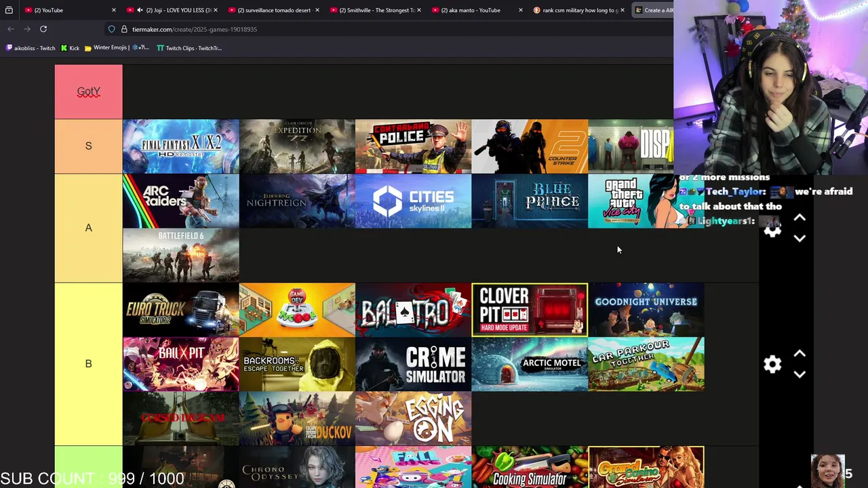The width and height of the screenshot is (868, 488).
Task: Select the Clover Pit thumbnail
Action: pos(530,310)
